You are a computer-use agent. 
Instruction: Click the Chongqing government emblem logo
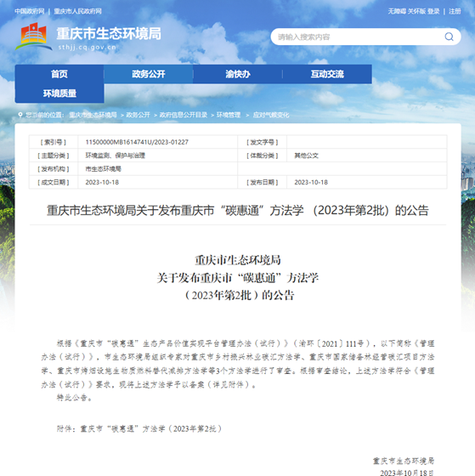click(x=34, y=36)
